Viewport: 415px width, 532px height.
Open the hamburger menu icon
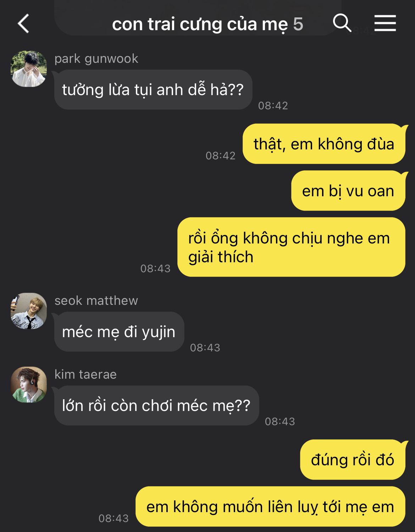click(x=385, y=23)
